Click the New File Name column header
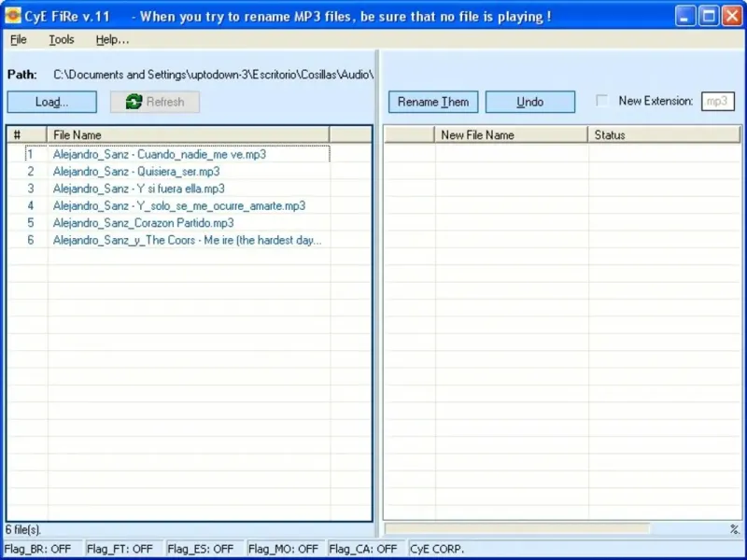Viewport: 747px width, 560px height. (x=511, y=134)
